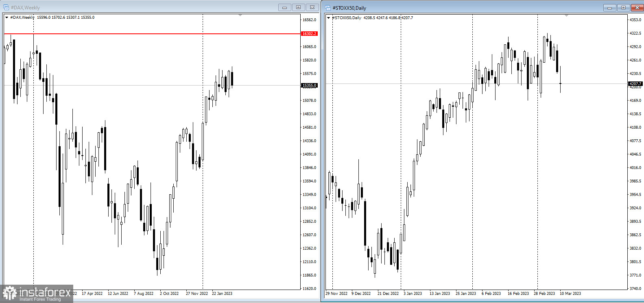Click the 13104.0 level on DAX price axis
This screenshot has width=644, height=303.
(x=309, y=208)
